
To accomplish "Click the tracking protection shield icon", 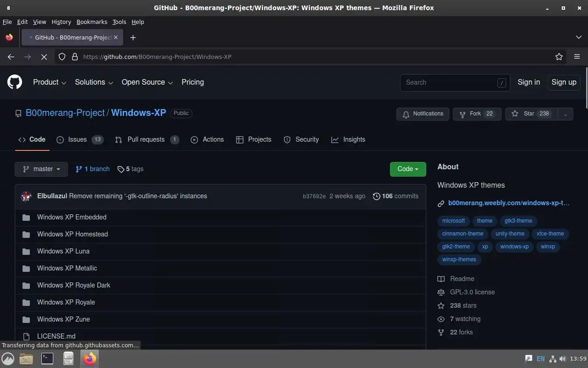I will [x=62, y=57].
